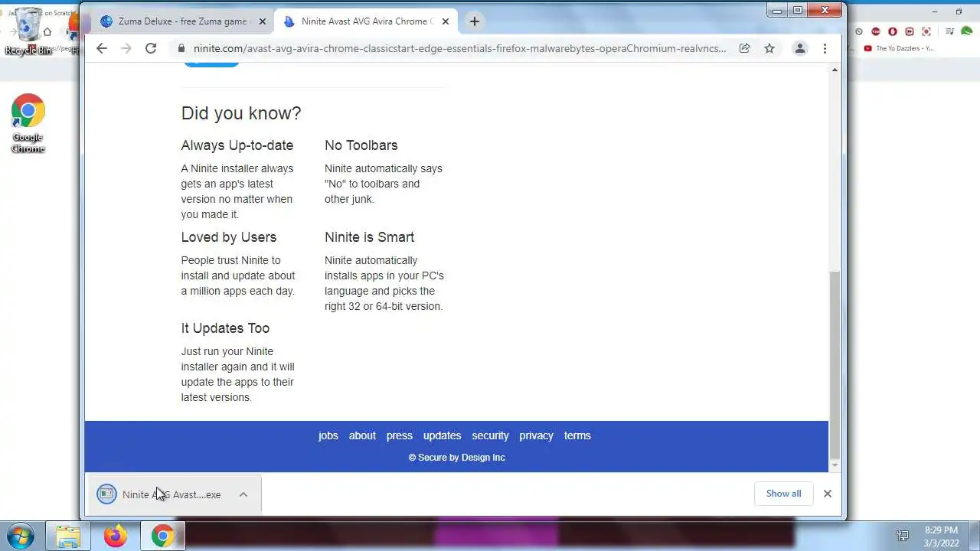Click the forward navigation arrow
This screenshot has height=551, width=980.
coord(126,48)
